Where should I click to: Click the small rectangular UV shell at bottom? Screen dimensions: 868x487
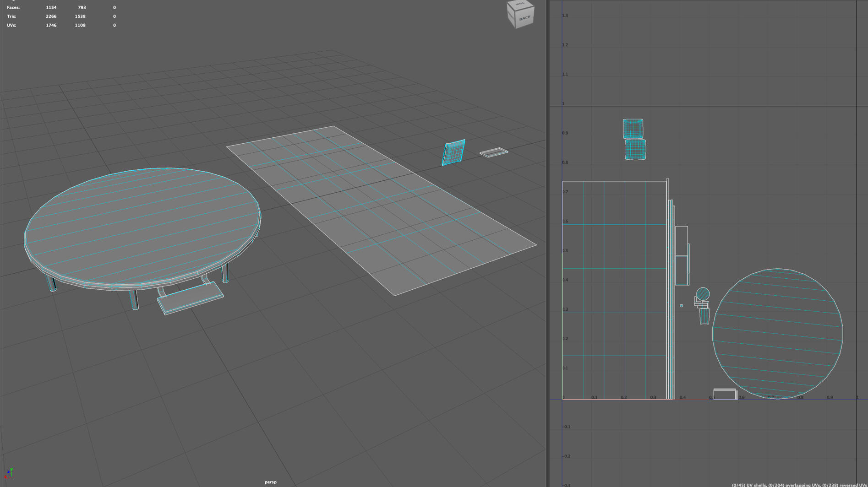click(x=724, y=393)
